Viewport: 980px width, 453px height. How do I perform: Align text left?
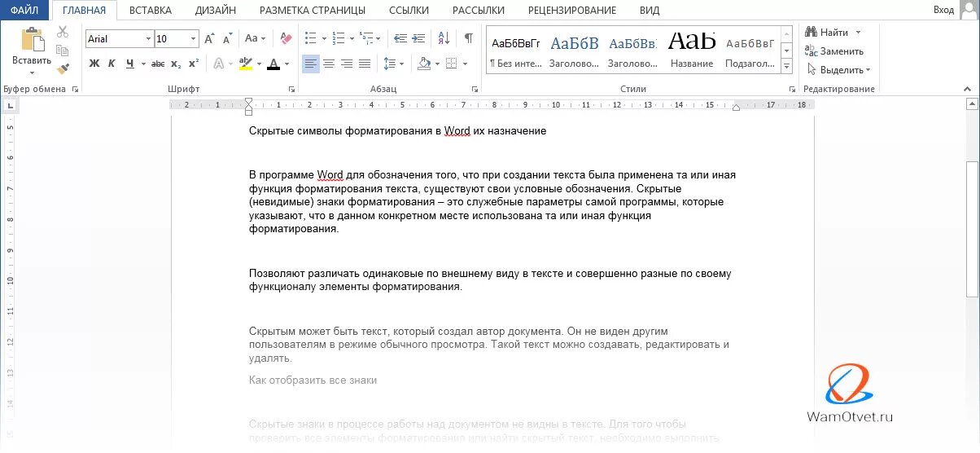coord(311,64)
